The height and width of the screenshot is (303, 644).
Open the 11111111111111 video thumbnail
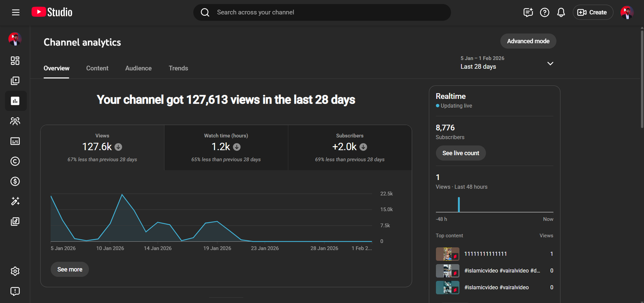click(447, 254)
